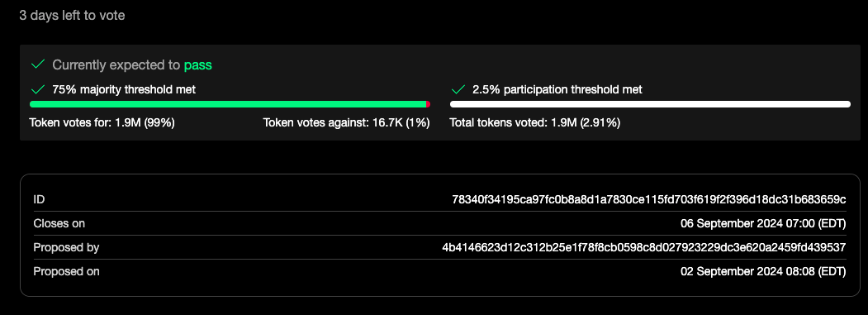Viewport: 868px width, 315px height.
Task: Click the '2.5% participation threshold met' label
Action: [557, 89]
